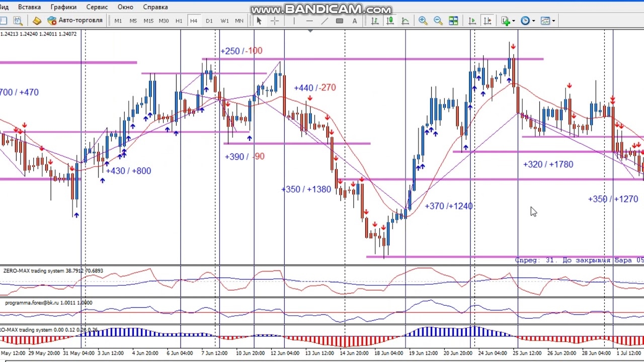Switch timeframe to W1
The width and height of the screenshot is (644, 362).
point(224,21)
